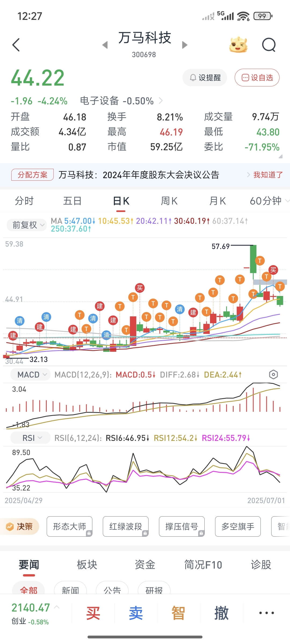Tap the 智 smart trading button
Viewport: 290px width, 644px height.
[178, 613]
